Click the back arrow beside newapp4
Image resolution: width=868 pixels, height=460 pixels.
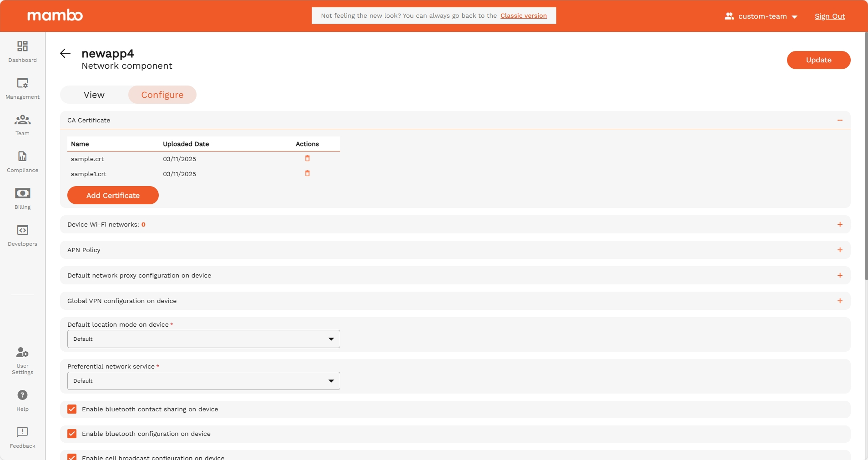click(65, 54)
